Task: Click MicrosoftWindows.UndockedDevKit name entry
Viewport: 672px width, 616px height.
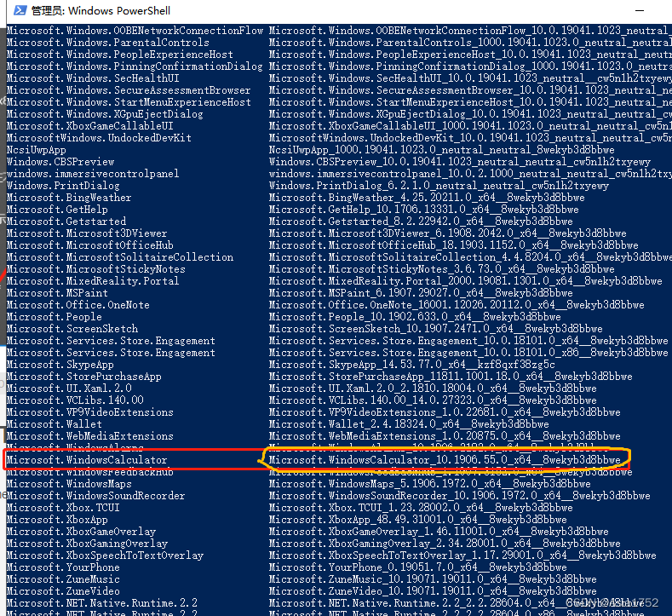Action: point(99,138)
